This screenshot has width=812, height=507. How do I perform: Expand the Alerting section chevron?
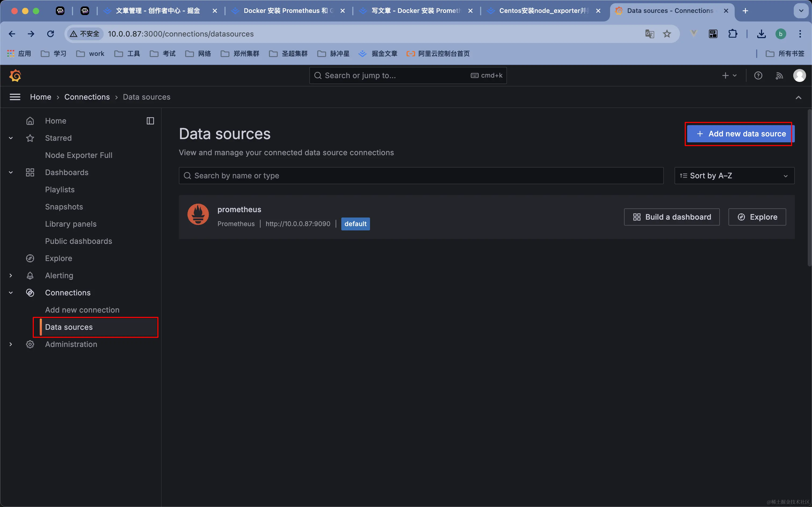(x=11, y=275)
